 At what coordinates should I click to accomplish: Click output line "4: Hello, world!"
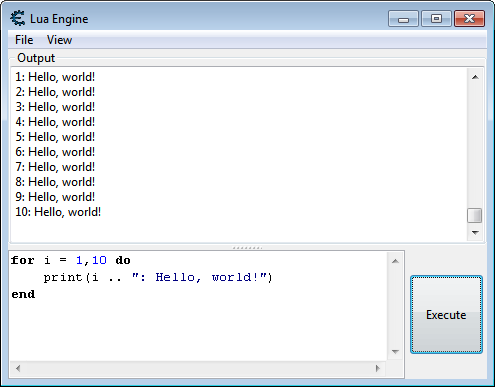pos(55,122)
